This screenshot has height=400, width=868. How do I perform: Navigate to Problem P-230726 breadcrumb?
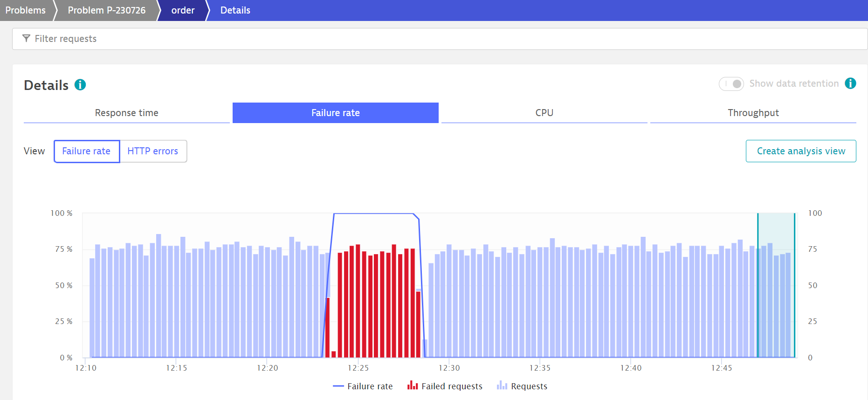point(106,10)
